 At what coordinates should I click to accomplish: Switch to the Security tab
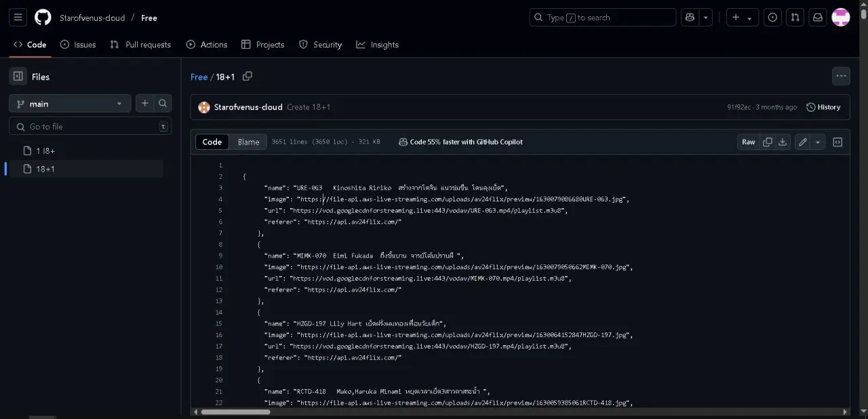click(321, 45)
